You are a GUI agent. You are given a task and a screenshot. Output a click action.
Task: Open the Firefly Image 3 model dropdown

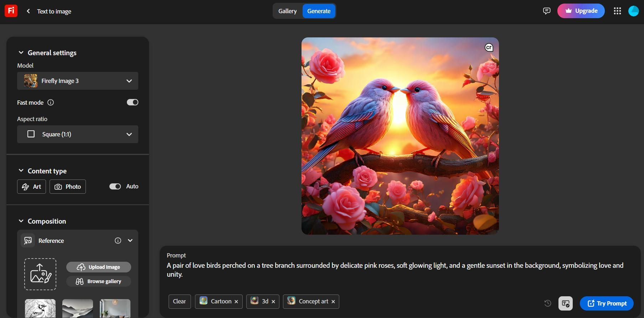78,81
